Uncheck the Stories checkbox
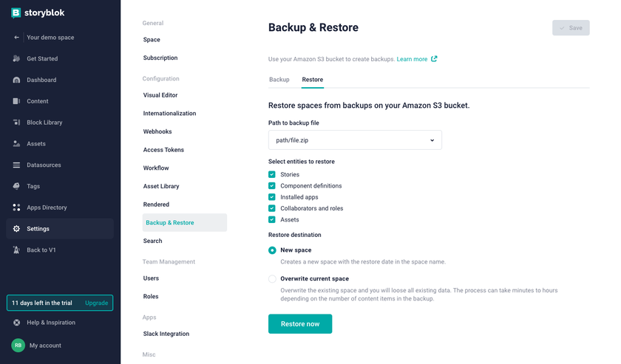 [x=272, y=175]
